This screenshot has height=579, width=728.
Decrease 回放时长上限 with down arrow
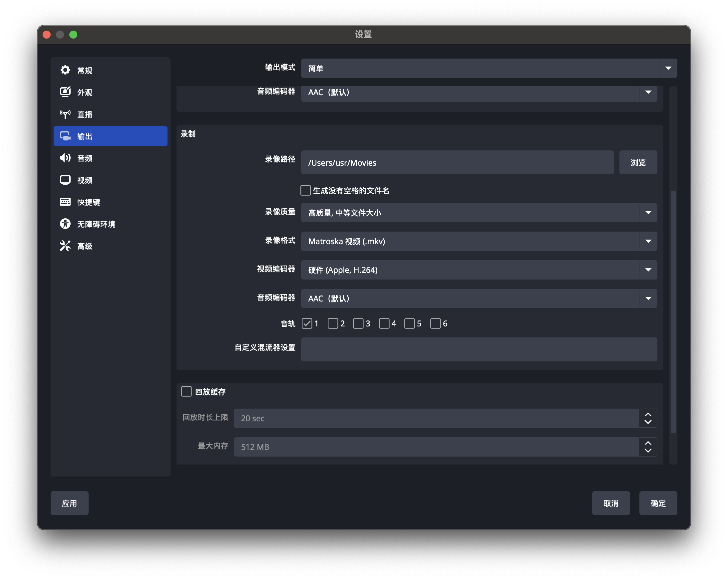coord(648,422)
